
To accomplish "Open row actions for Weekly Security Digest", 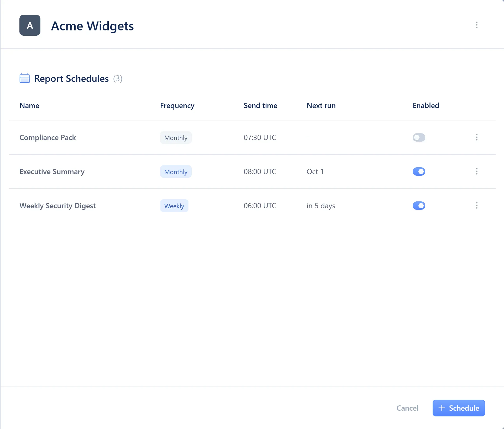I will pos(477,206).
